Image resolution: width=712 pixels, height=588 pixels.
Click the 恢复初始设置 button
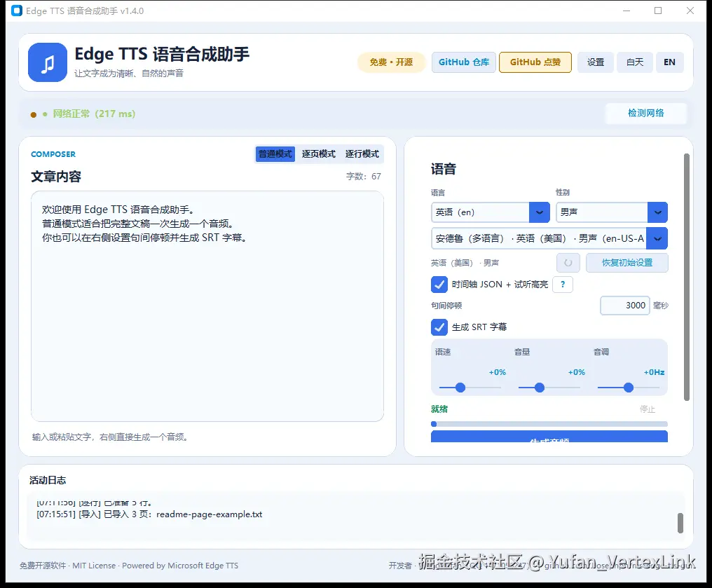point(627,263)
